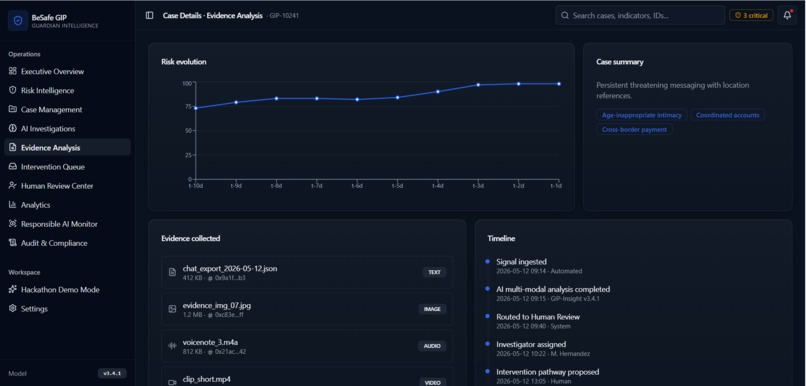The image size is (806, 386).
Task: Open evidence_img_07.jpg evidence row
Action: tap(307, 309)
